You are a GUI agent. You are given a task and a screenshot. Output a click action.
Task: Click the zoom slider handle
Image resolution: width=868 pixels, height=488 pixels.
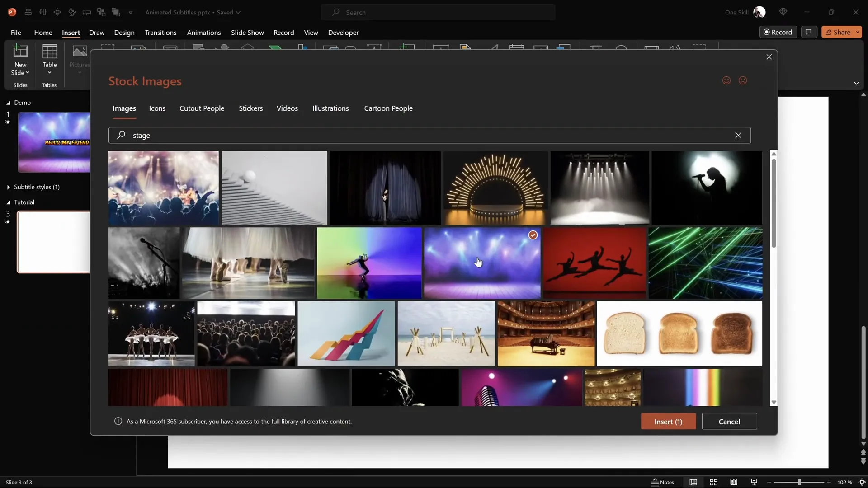(799, 482)
